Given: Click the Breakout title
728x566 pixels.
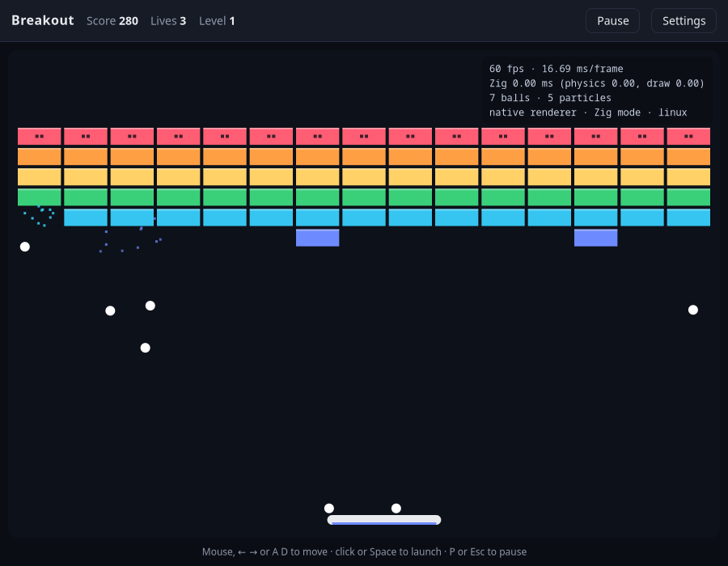Looking at the screenshot, I should point(43,20).
